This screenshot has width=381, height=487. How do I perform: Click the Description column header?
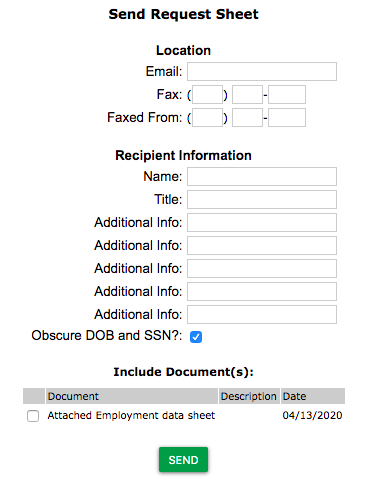click(249, 396)
